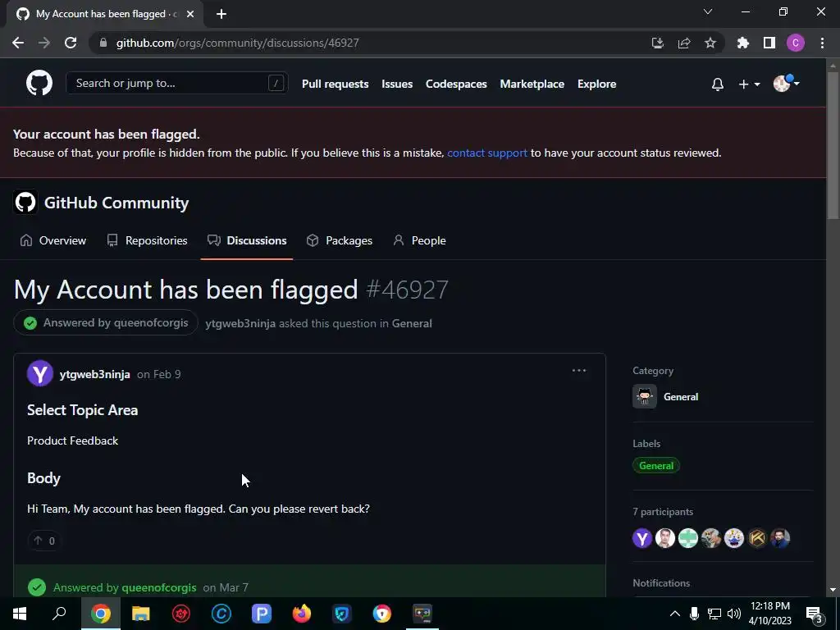Toggle the taskbar volume icon
The width and height of the screenshot is (840, 630).
[x=734, y=614]
